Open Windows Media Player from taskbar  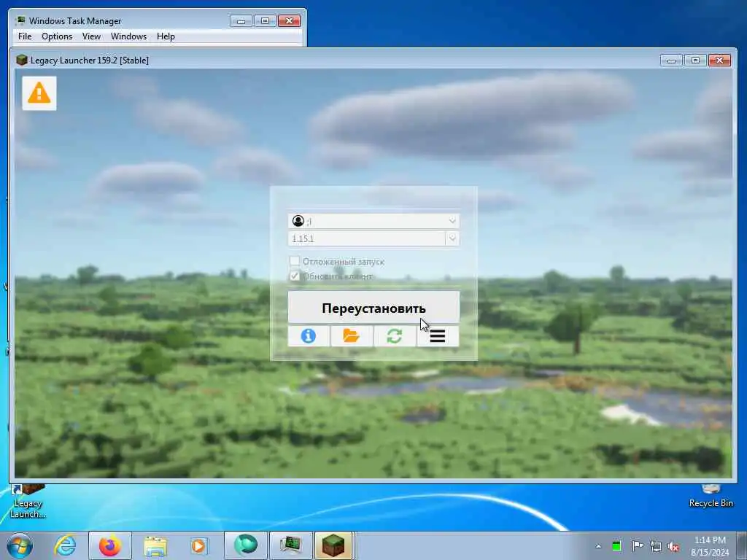198,545
